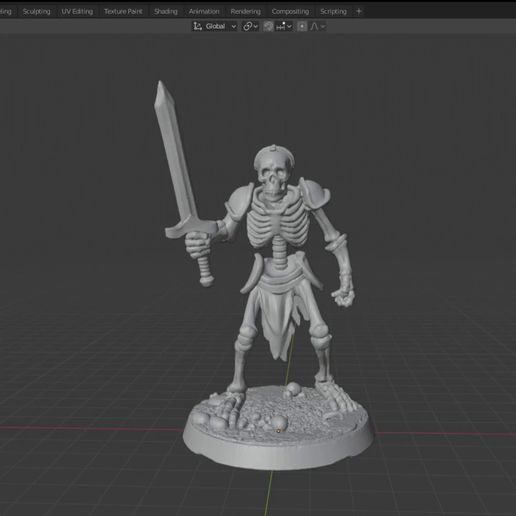Toggle proportional editing

302,26
